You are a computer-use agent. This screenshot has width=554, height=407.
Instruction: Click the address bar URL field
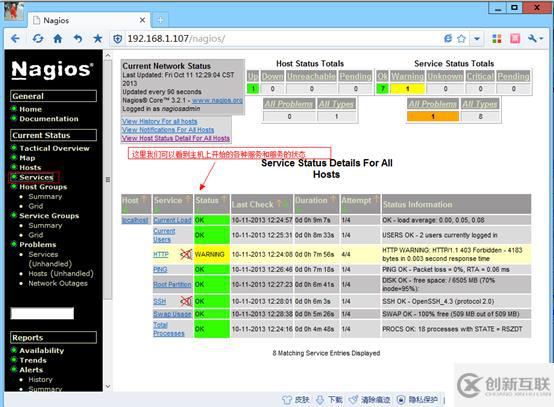pyautogui.click(x=276, y=39)
